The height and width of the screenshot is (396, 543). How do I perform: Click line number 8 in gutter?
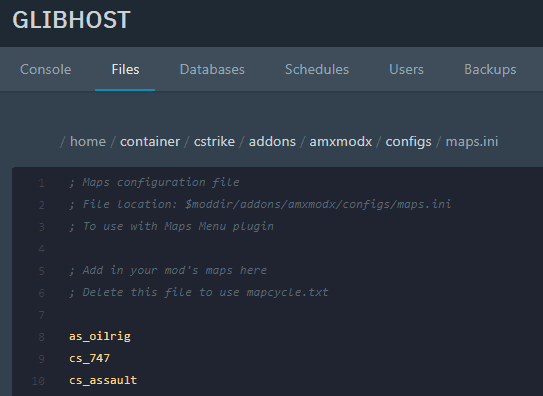tap(41, 337)
